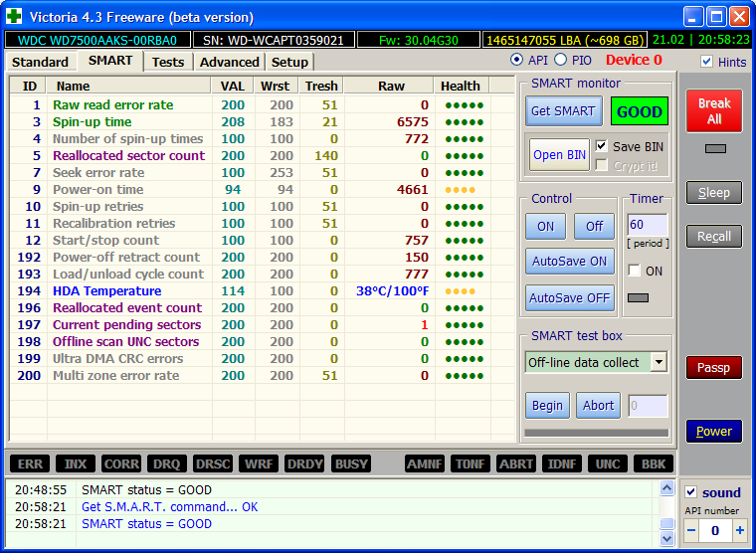Toggle the sound checkbox
756x553 pixels.
(x=690, y=491)
